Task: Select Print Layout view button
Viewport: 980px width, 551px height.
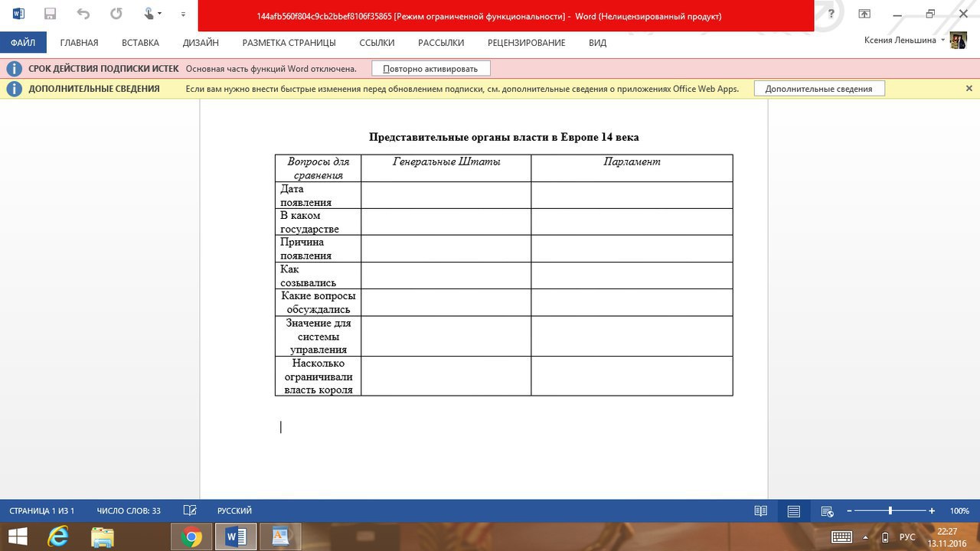Action: (794, 510)
